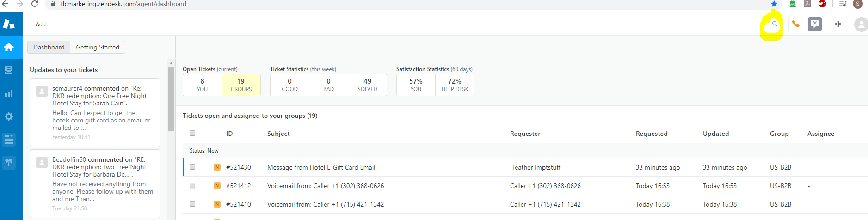Sort tickets by the Requested column header
Viewport: 868px width, 220px height.
click(652, 134)
